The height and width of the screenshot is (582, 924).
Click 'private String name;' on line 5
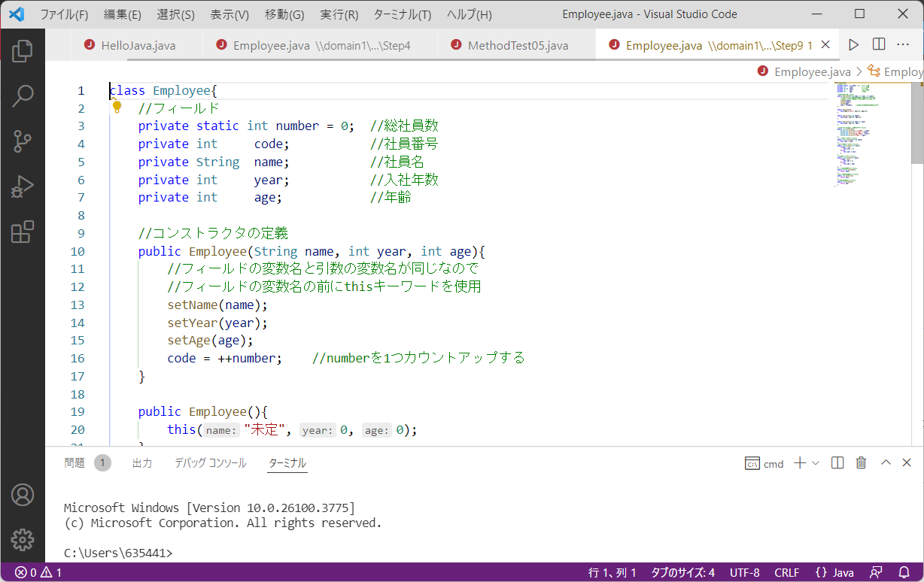pos(214,162)
